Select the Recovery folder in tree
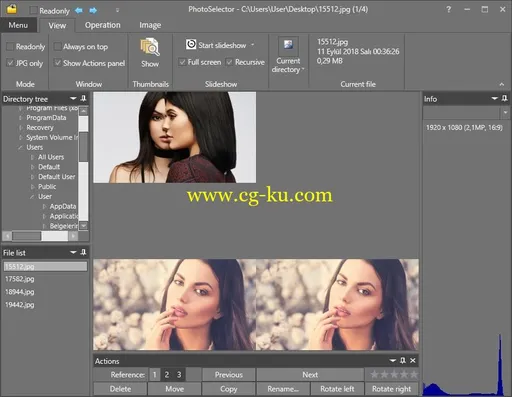 coord(40,128)
